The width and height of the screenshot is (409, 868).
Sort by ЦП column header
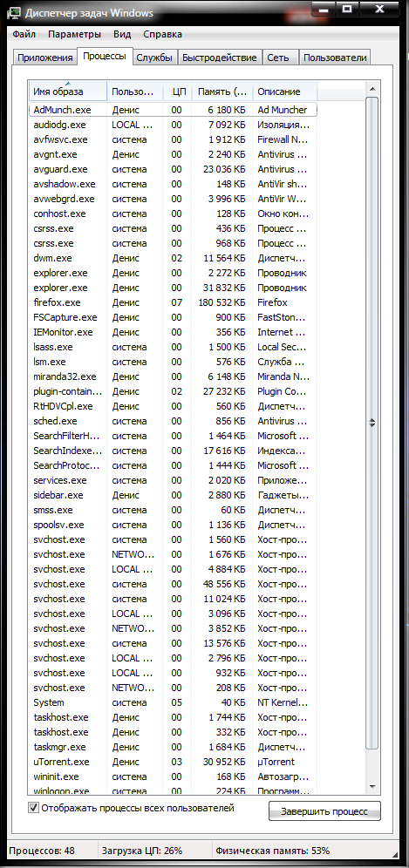pyautogui.click(x=178, y=92)
